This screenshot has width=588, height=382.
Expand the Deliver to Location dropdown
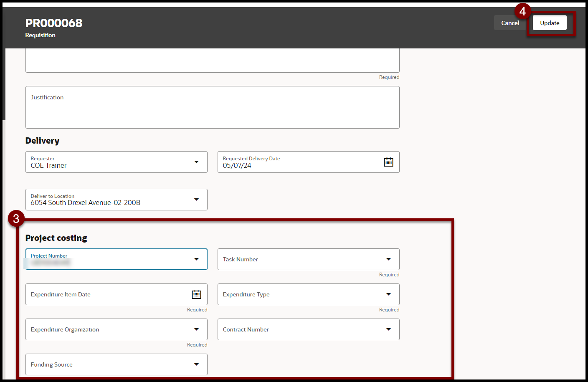point(196,200)
